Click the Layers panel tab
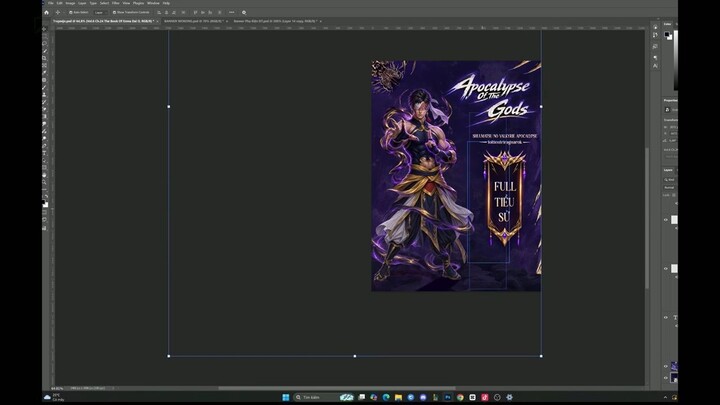 [x=669, y=170]
